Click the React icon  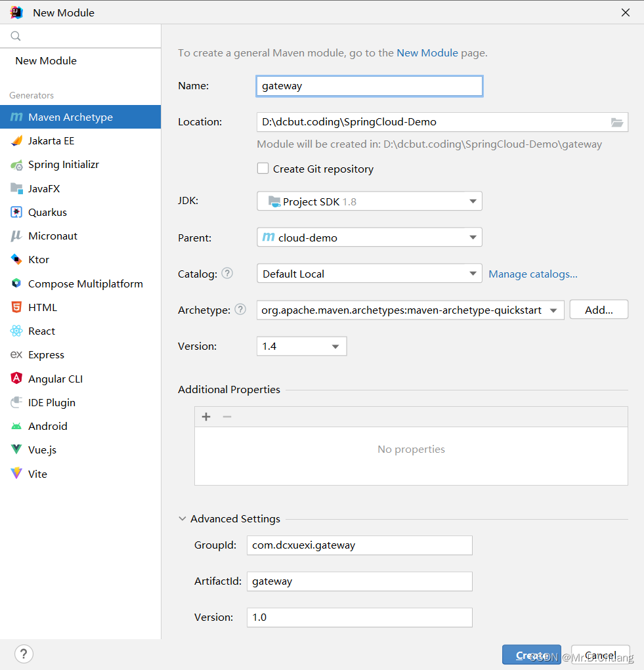(16, 331)
